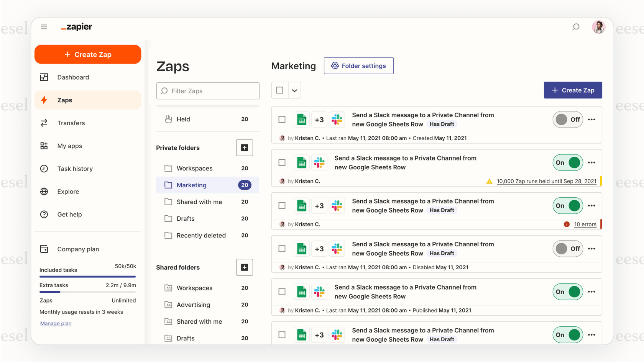
Task: Check the checkbox of the first Zap row
Action: 282,119
